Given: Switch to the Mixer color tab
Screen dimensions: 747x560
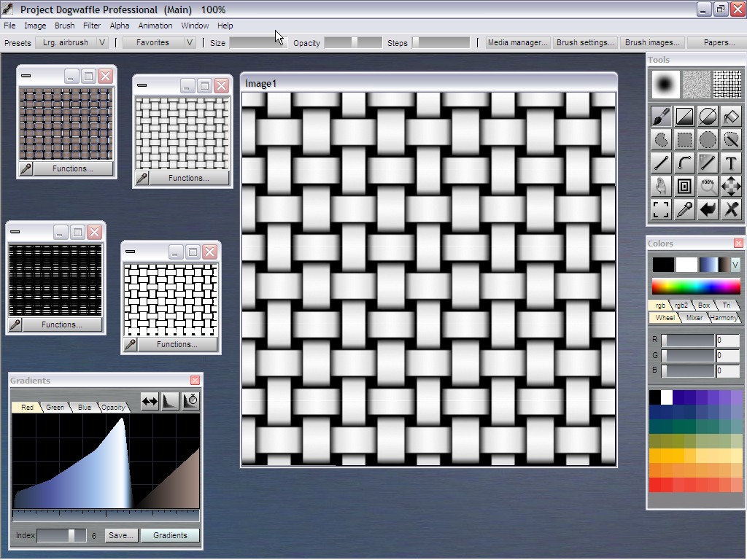Looking at the screenshot, I should 694,318.
